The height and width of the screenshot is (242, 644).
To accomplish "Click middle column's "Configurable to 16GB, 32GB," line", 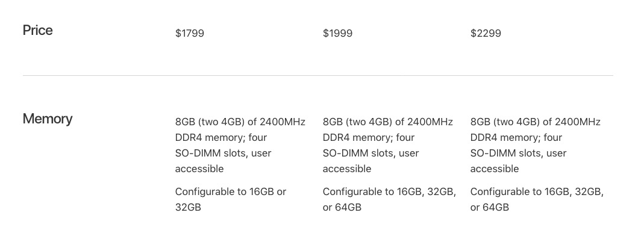I will coord(389,191).
